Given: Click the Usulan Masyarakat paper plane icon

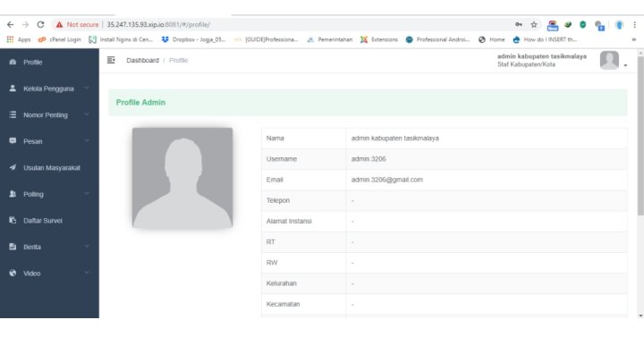Looking at the screenshot, I should (x=13, y=167).
